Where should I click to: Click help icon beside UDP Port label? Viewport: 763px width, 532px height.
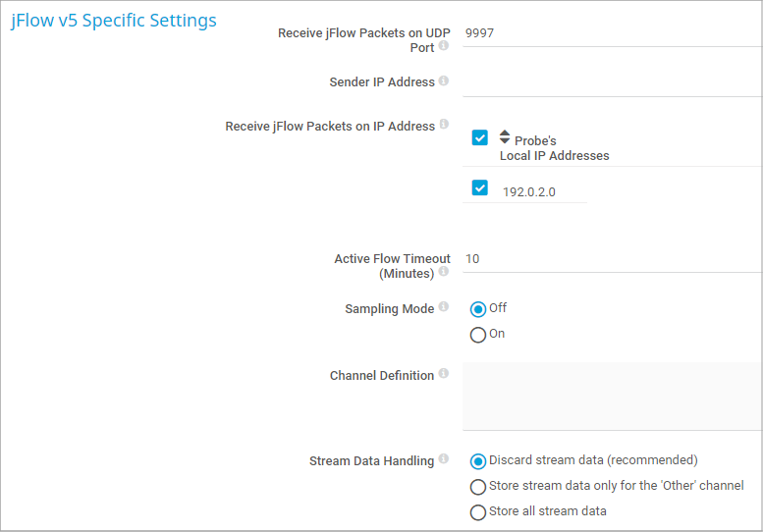click(444, 46)
